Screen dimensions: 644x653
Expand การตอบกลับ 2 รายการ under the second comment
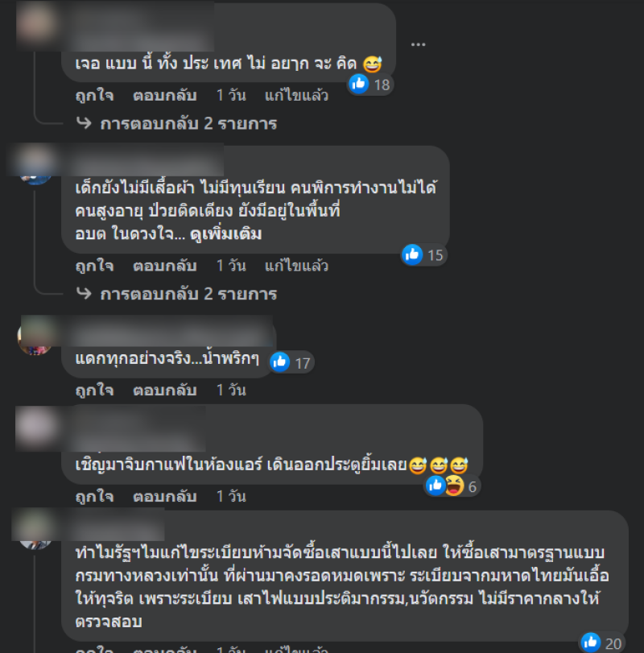[188, 294]
